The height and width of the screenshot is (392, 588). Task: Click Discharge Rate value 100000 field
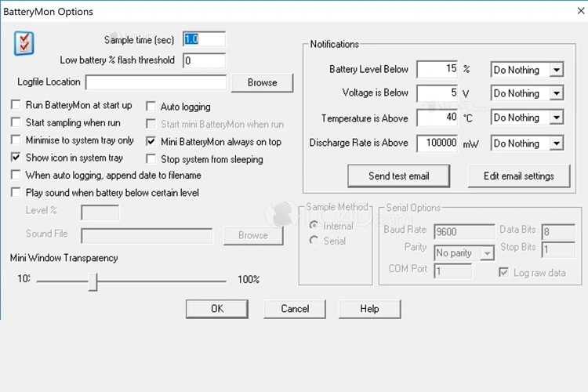click(x=437, y=143)
